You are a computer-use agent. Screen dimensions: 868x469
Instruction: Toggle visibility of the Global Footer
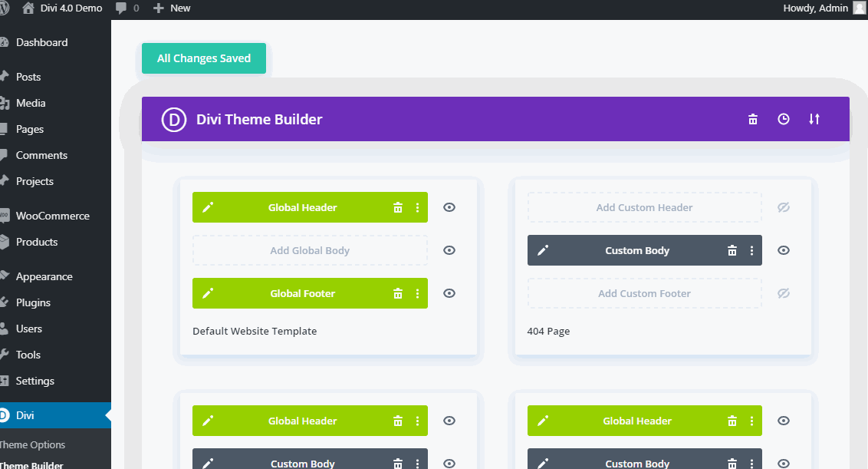coord(449,293)
